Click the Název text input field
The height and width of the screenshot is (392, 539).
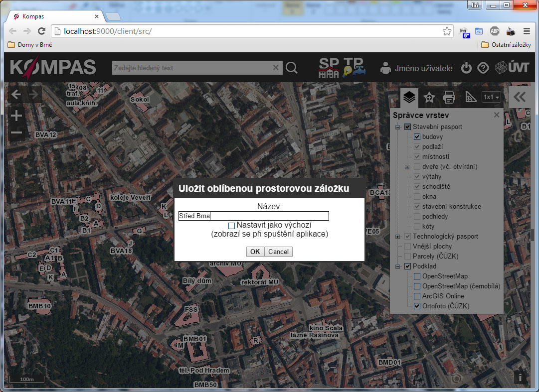tap(253, 216)
